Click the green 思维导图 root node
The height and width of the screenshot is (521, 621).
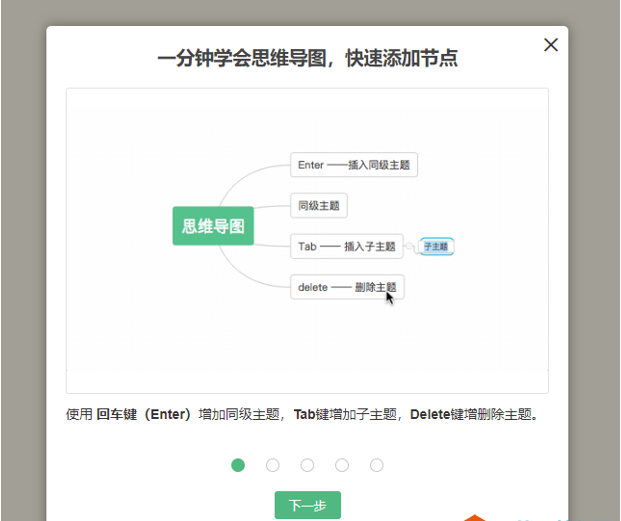pos(213,226)
